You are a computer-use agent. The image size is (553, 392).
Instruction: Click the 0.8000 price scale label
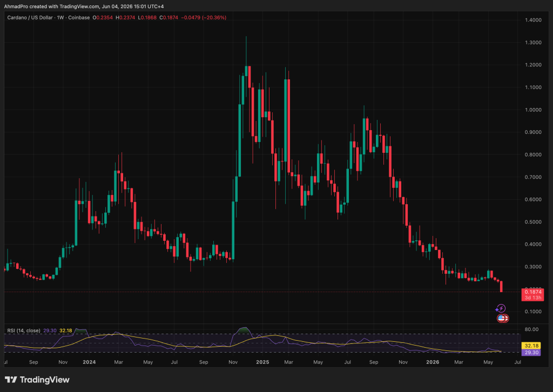click(533, 154)
